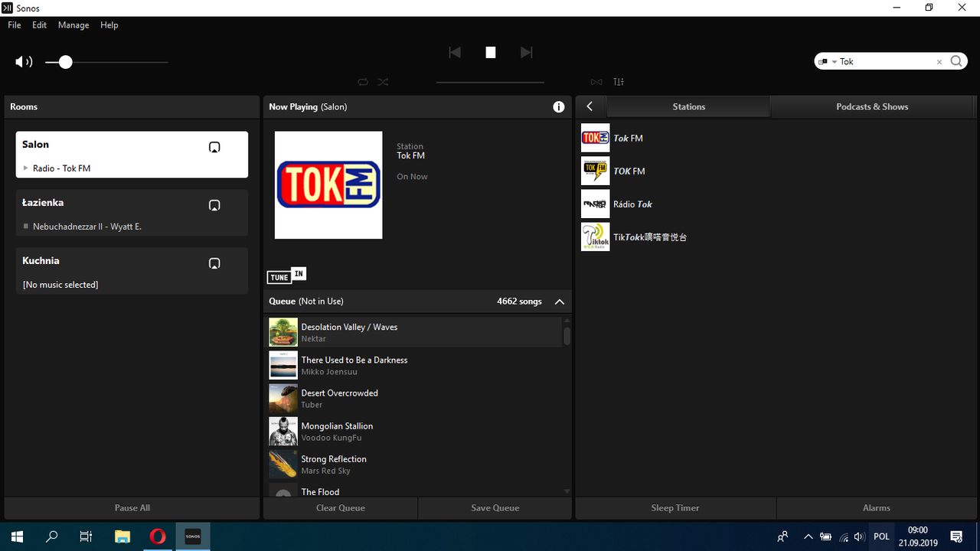This screenshot has height=551, width=980.
Task: Select Strong Reflection in queue
Action: 413,464
